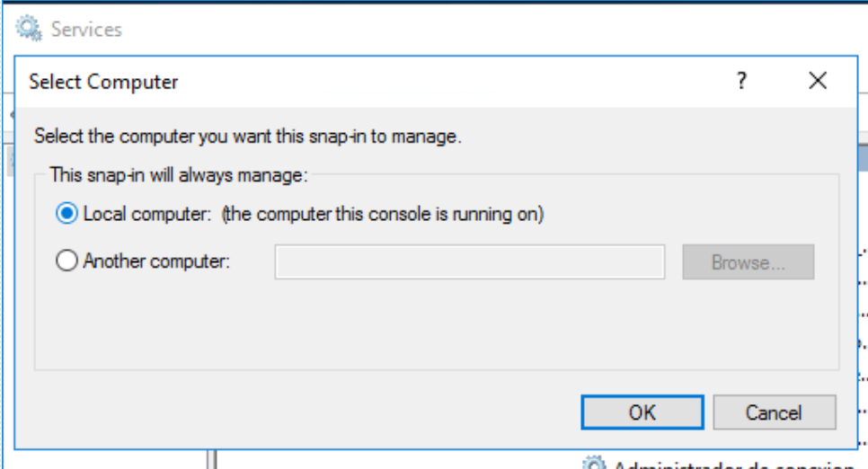Click the pane splitter below the dialog
868x469 pixels.
click(212, 460)
